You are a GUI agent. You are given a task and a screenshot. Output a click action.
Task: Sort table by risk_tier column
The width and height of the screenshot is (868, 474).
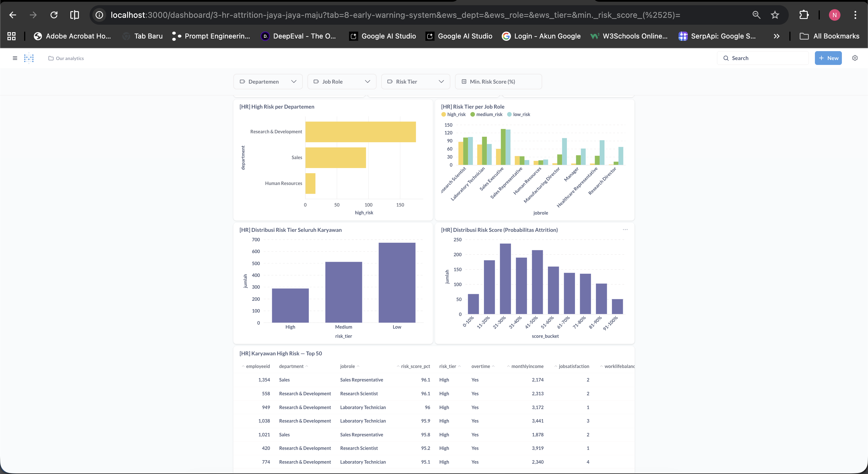[x=450, y=366]
